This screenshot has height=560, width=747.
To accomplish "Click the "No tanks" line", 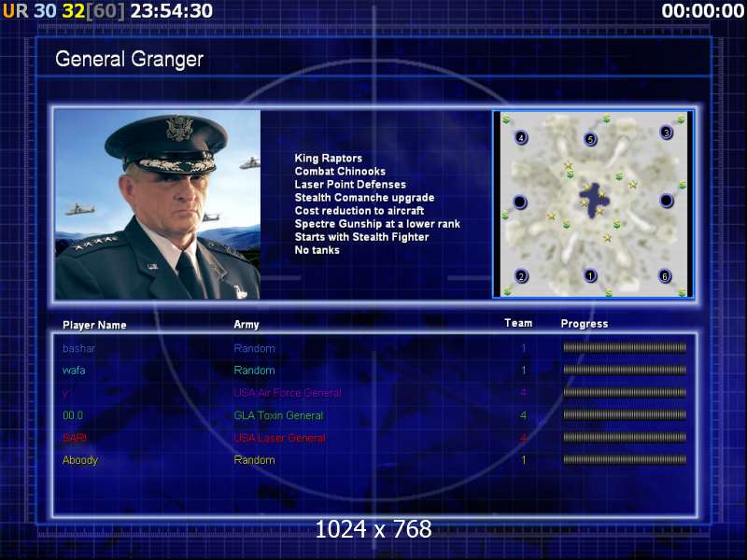I will [x=317, y=250].
